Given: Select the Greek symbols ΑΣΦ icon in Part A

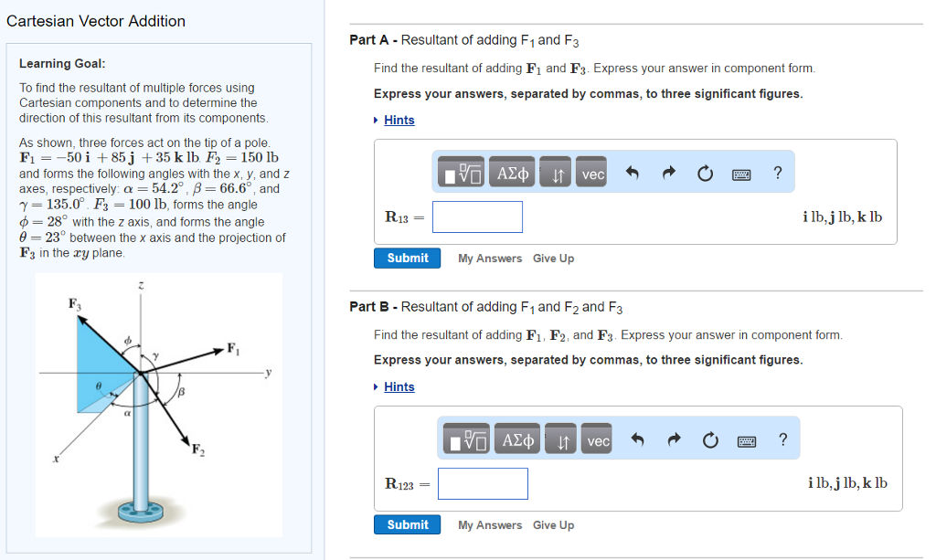Looking at the screenshot, I should coord(512,172).
